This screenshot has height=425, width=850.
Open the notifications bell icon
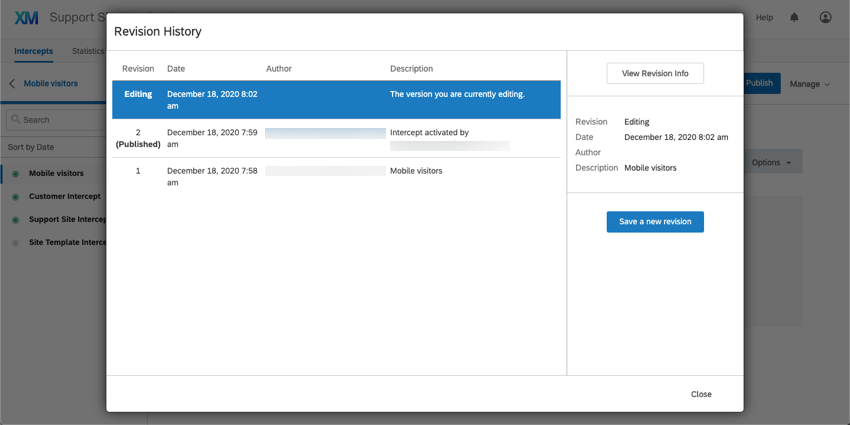[x=794, y=17]
